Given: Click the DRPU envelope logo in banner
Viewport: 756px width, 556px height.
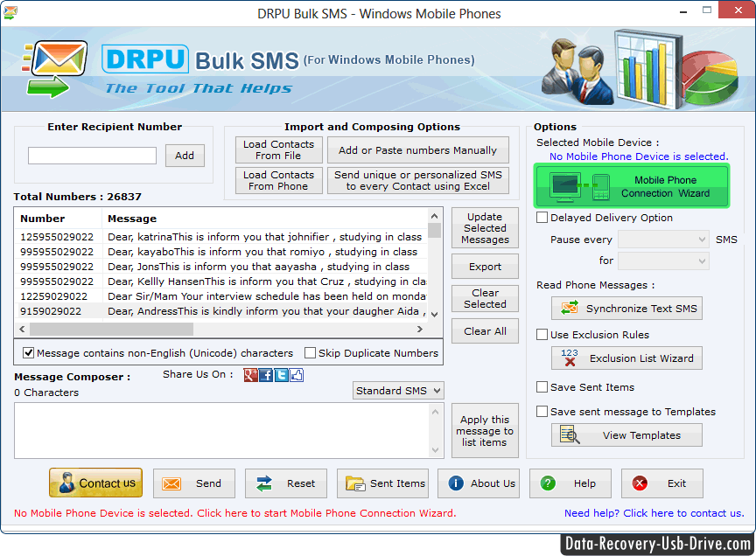Looking at the screenshot, I should pos(54,68).
